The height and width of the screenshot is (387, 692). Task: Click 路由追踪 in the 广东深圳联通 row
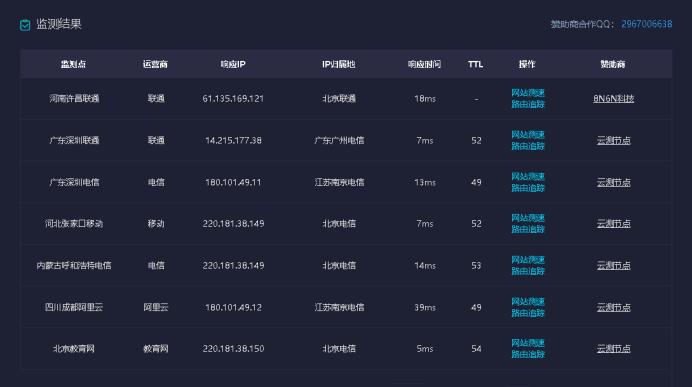click(x=528, y=146)
